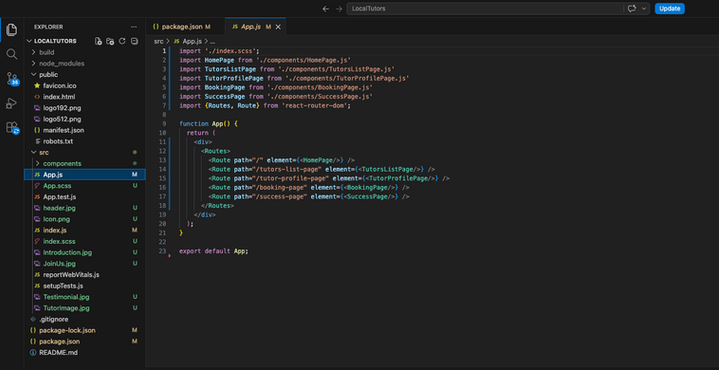Click 'react-router-dom' import string on line 7
Screen dimensions: 719x370
[x=316, y=105]
